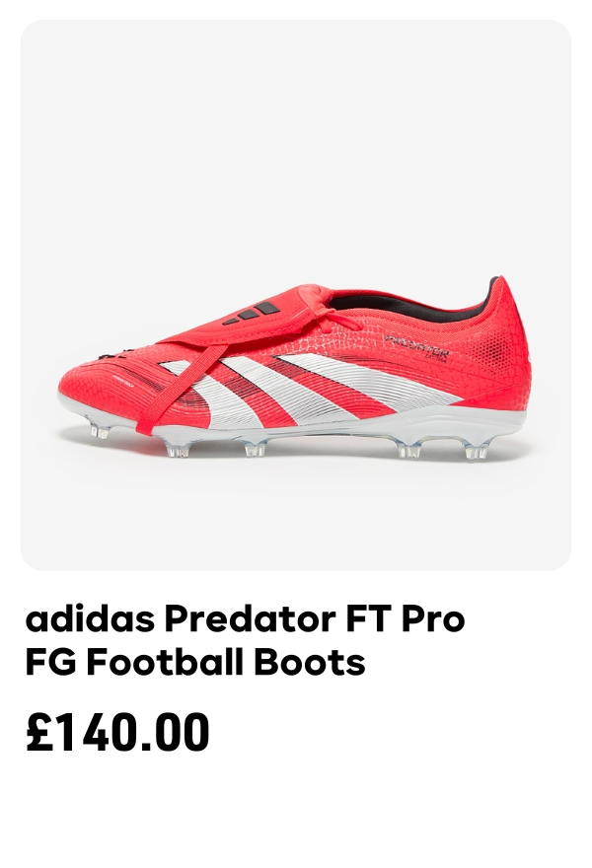Click empty grey area above the boot
Viewport: 592px width, 868px height.
[x=296, y=138]
